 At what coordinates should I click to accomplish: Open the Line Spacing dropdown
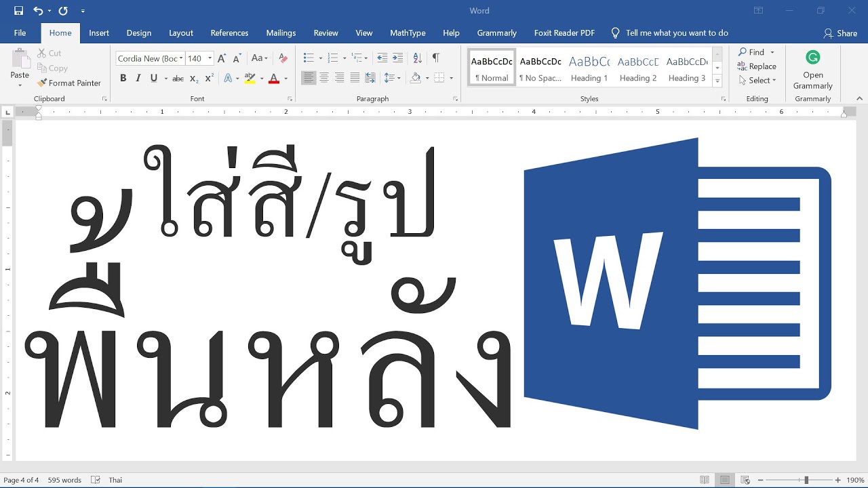tap(393, 79)
